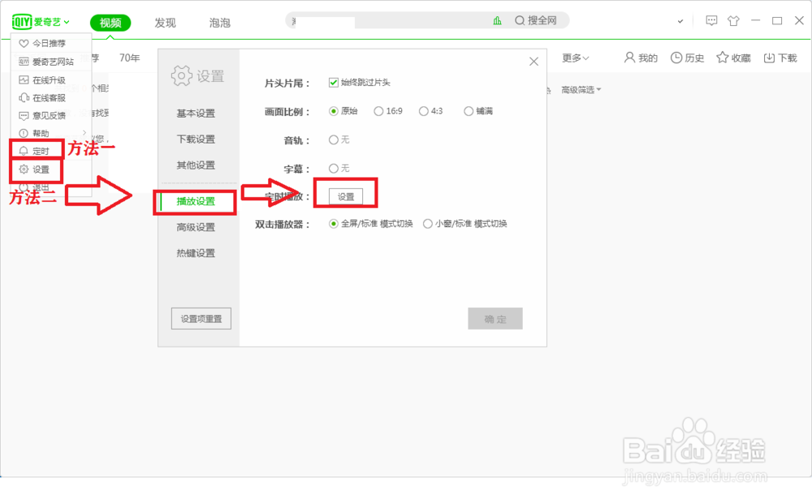This screenshot has height=504, width=812.
Task: Open the 泡泡 section in the top bar
Action: coord(218,23)
